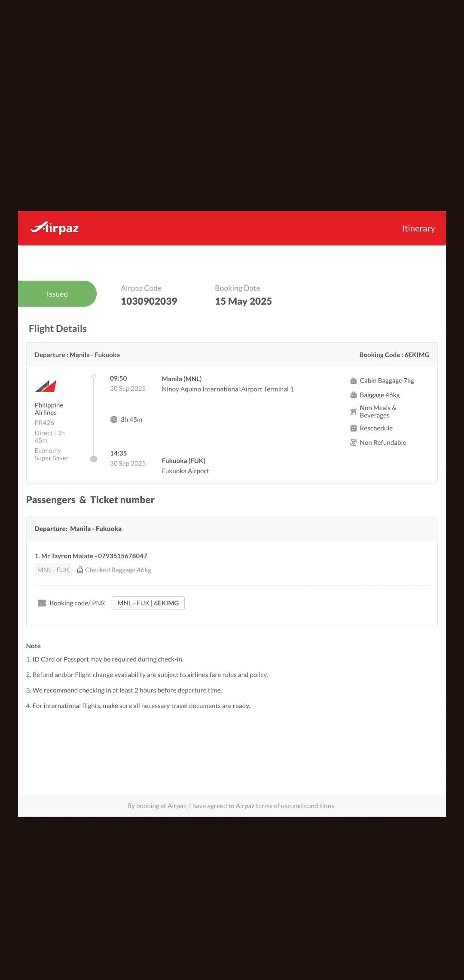Click the Reschedule calendar icon
Screen dimensions: 464x980
[353, 428]
